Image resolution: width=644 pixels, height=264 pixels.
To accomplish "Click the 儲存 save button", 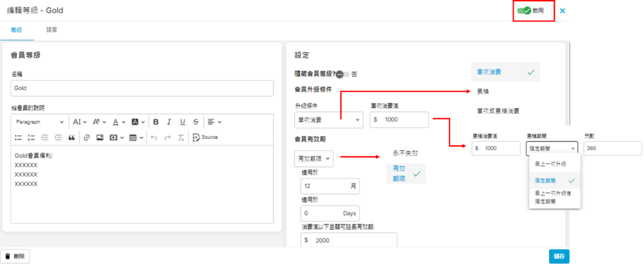I will click(559, 256).
